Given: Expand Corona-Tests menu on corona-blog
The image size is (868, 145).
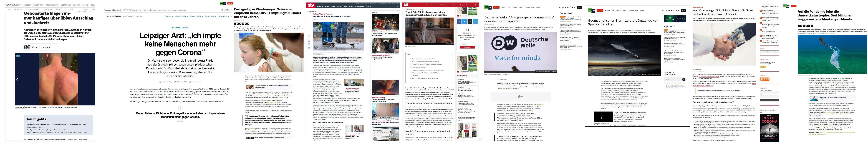Looking at the screenshot, I should point(211,16).
